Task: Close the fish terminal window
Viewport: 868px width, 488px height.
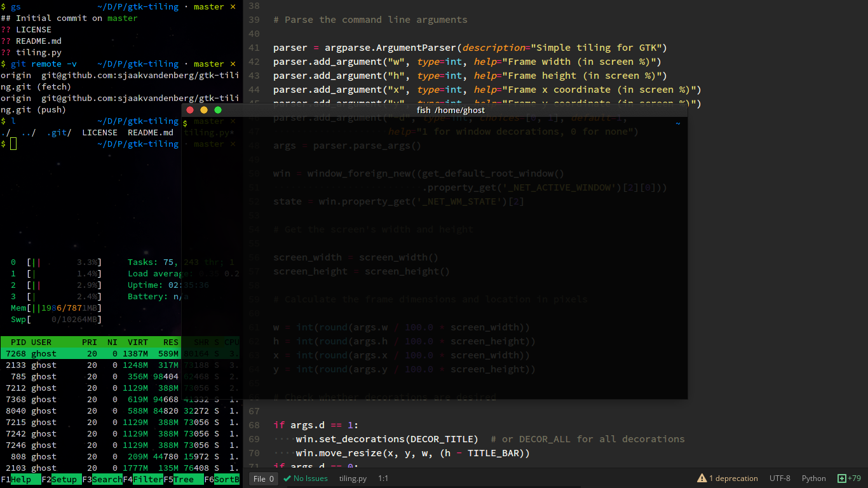Action: pyautogui.click(x=190, y=110)
